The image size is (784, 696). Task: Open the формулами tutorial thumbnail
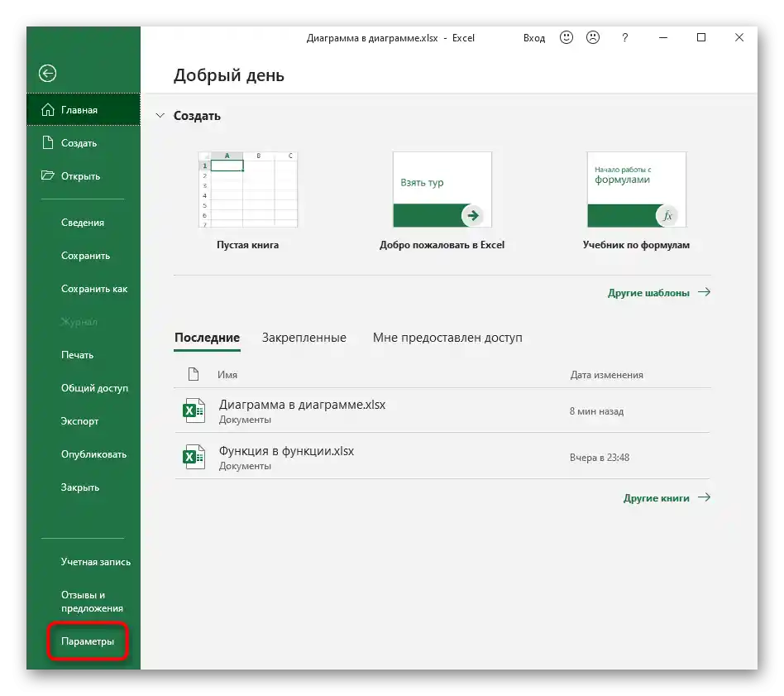point(637,190)
